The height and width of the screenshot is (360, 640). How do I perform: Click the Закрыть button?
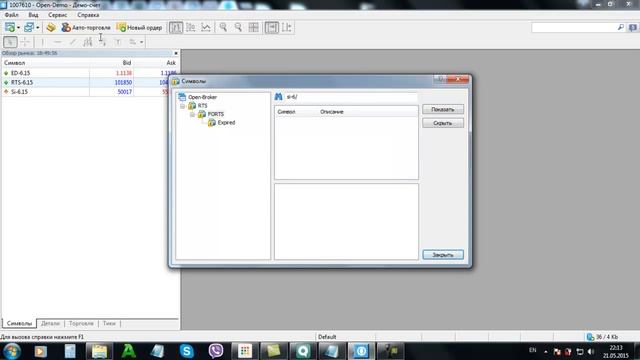coord(443,255)
